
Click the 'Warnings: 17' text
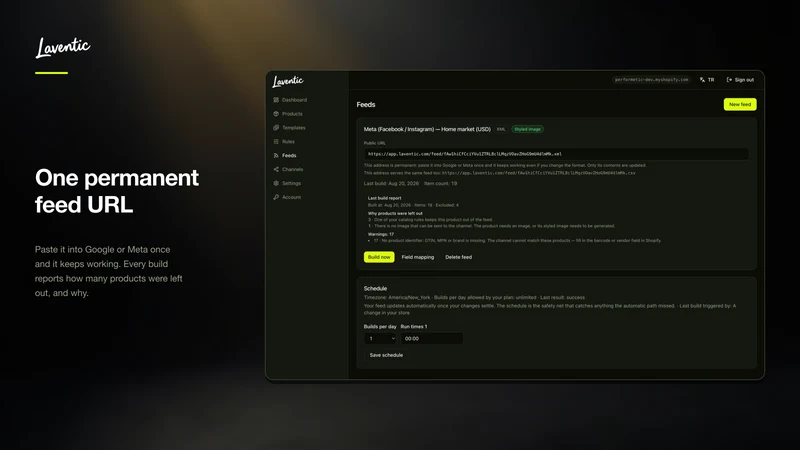click(381, 234)
